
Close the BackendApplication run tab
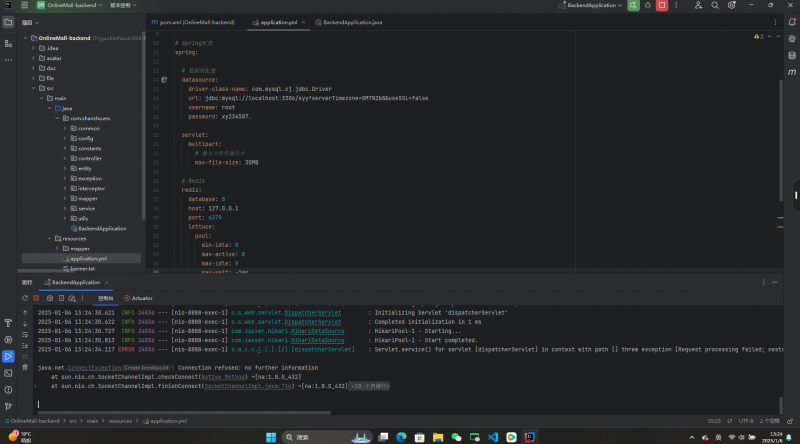point(107,282)
